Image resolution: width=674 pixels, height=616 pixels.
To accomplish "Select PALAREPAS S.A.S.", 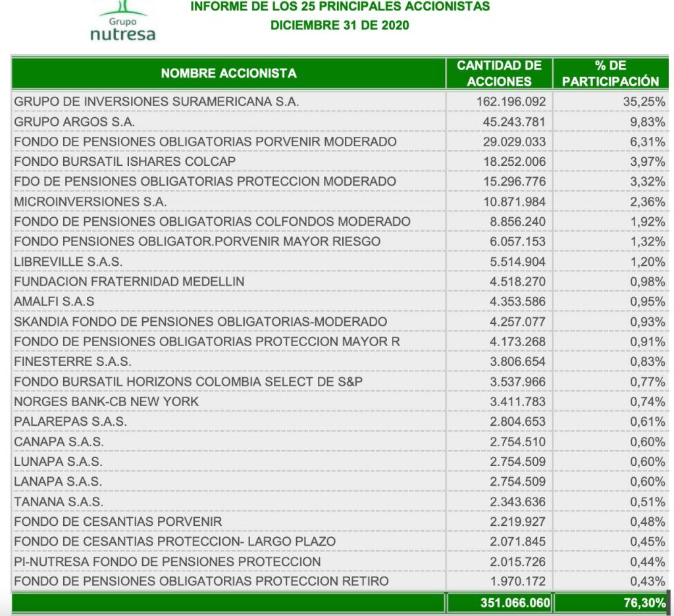I will [x=70, y=422].
